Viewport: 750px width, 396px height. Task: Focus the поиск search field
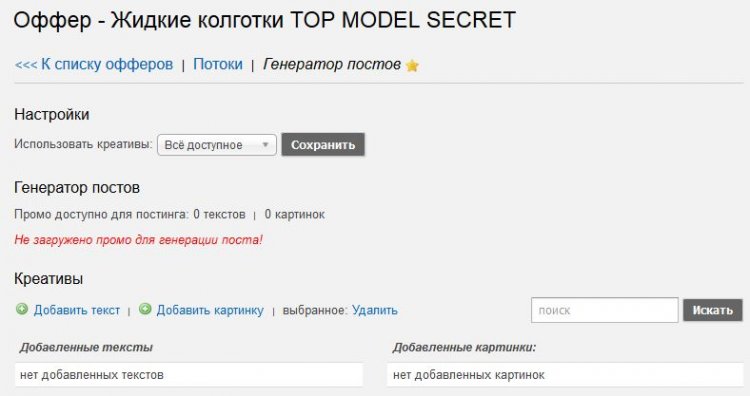(605, 310)
